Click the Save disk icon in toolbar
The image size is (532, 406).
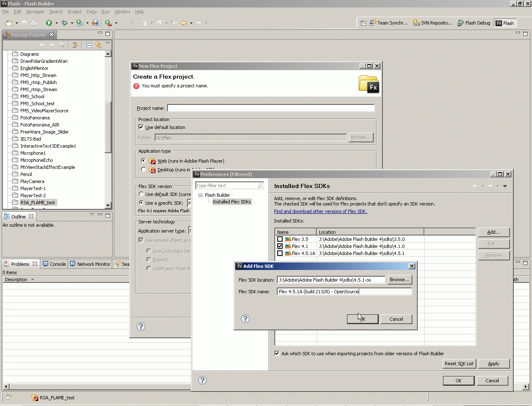point(24,23)
